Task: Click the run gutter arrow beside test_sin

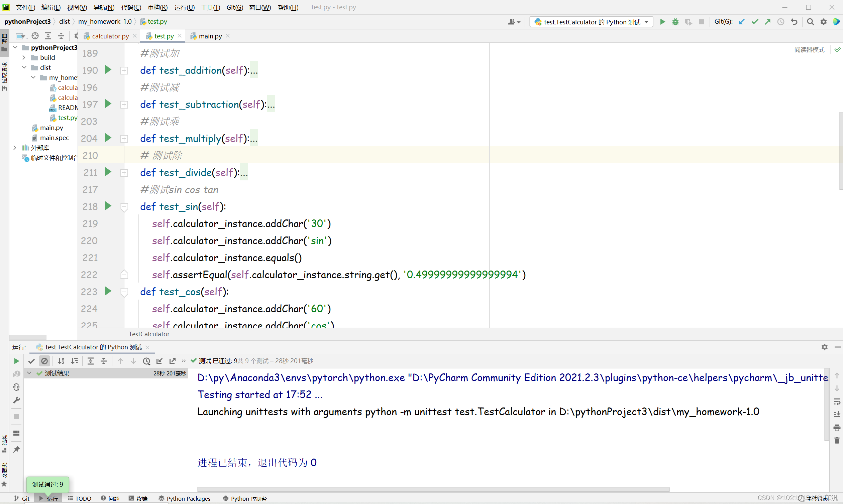Action: pyautogui.click(x=108, y=206)
